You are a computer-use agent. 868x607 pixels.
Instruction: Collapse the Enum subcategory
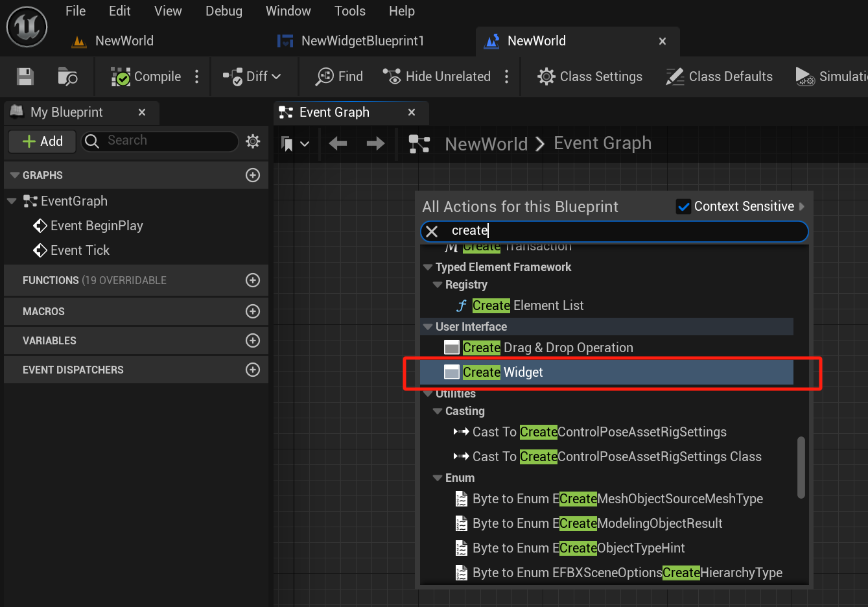click(x=438, y=478)
